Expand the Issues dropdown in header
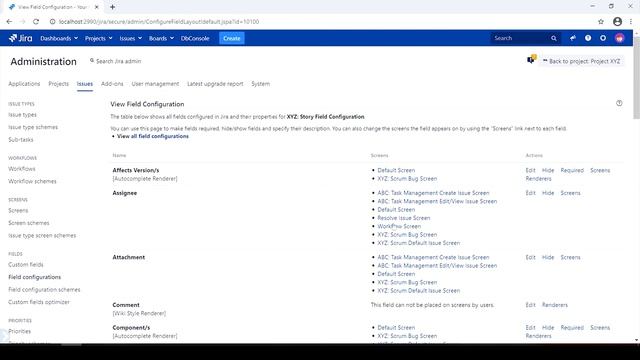The width and height of the screenshot is (640, 360). point(131,38)
